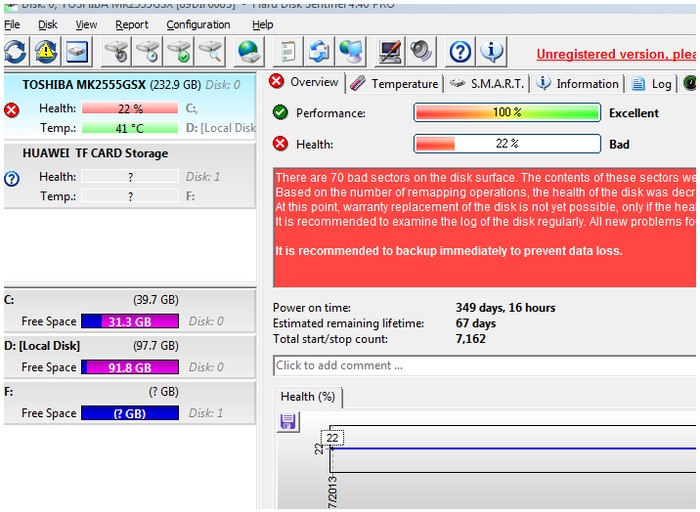Select the F: partition entry
The image size is (700, 512).
point(129,402)
